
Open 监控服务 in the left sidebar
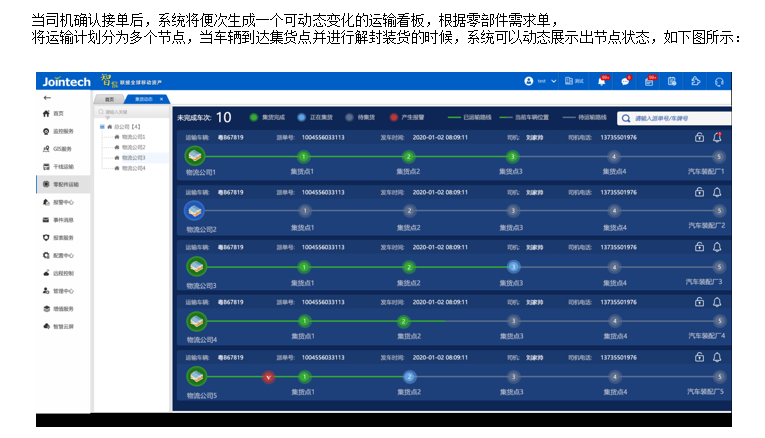(63, 131)
